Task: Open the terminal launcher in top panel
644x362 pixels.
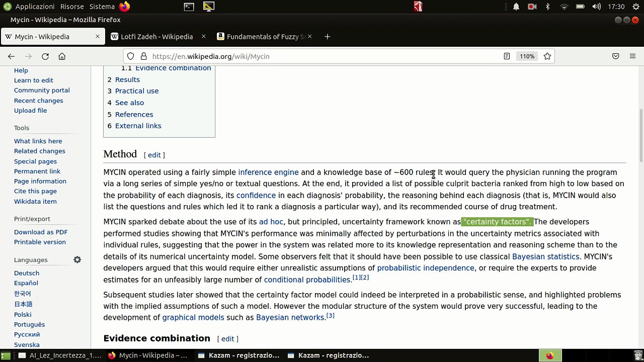Action: [189, 7]
